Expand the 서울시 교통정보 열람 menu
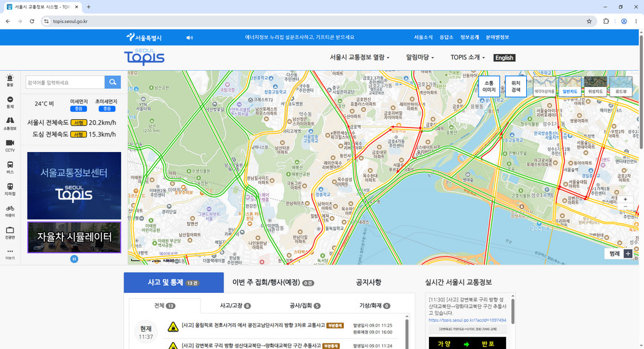This screenshot has width=644, height=349. click(x=359, y=57)
